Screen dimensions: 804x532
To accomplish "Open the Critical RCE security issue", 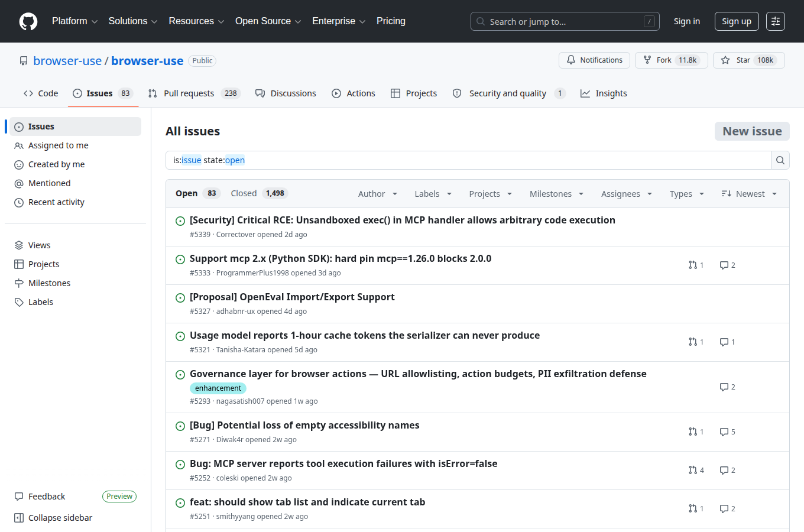I will click(x=403, y=220).
